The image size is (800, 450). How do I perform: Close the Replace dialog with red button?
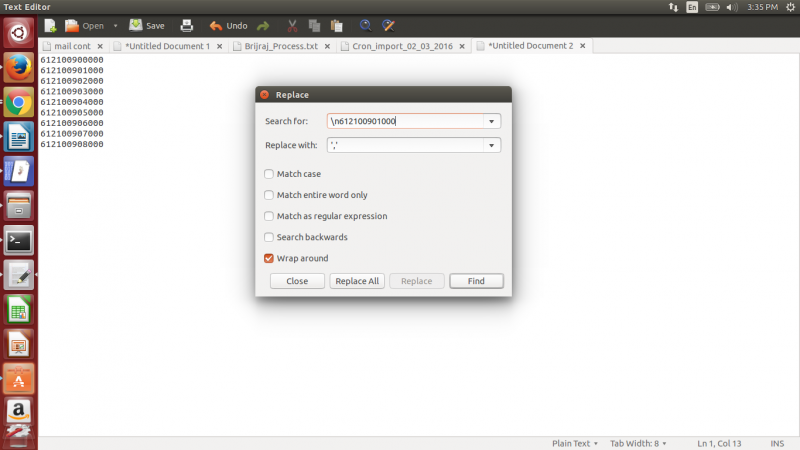264,94
